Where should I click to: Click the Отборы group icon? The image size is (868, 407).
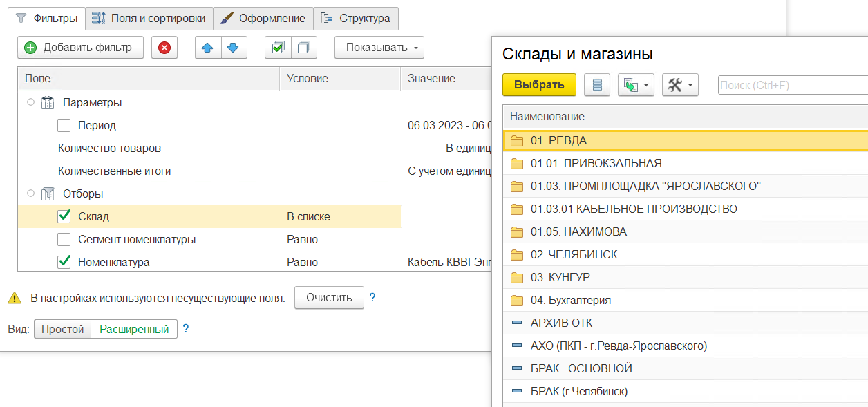click(48, 193)
